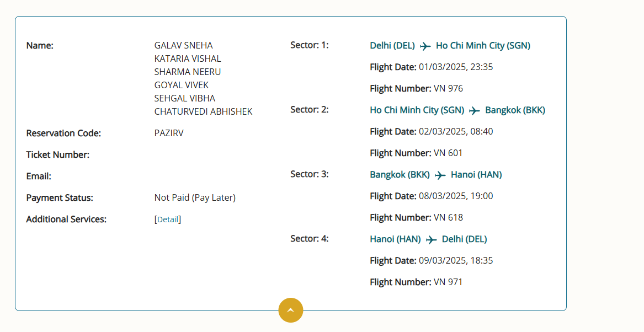This screenshot has width=644, height=332.
Task: Click Bangkok (BKK) destination in Sector 2
Action: (x=515, y=110)
